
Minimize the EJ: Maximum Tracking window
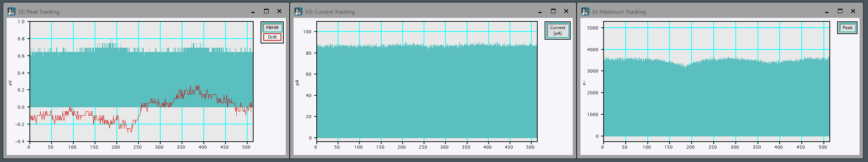[x=827, y=12]
